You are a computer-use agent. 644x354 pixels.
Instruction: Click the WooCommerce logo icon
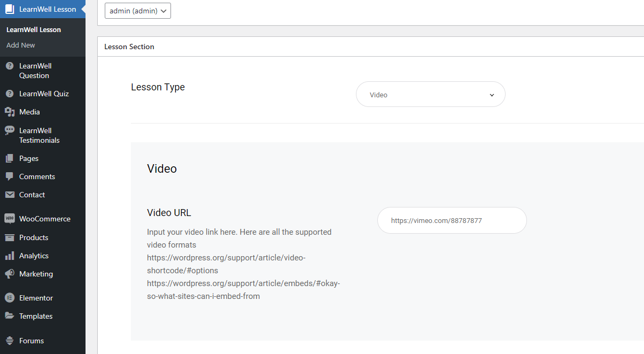pos(9,219)
